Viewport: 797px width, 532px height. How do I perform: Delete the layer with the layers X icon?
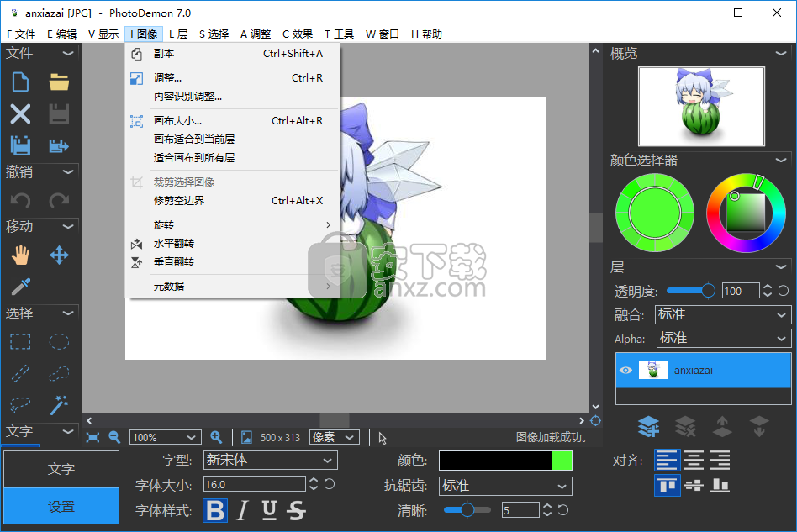tap(685, 427)
